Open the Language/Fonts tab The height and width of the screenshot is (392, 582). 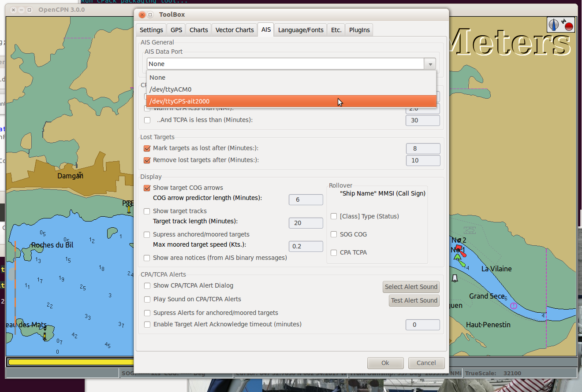pos(301,30)
